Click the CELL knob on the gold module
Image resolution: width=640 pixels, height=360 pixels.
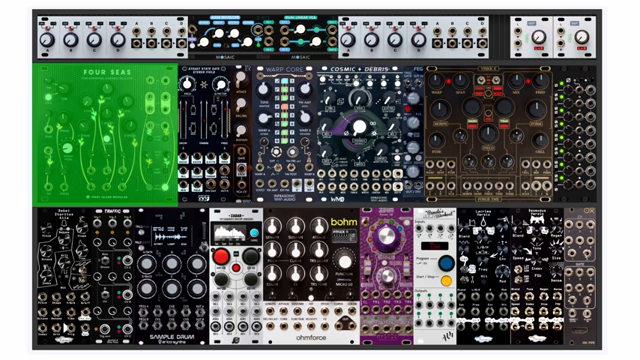541,140
